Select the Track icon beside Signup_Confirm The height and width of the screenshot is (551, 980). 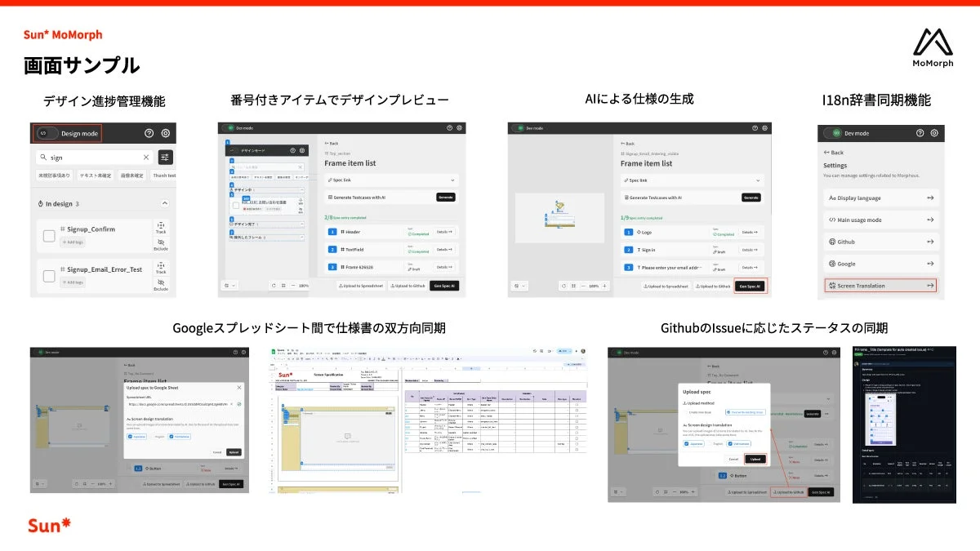coord(162,227)
